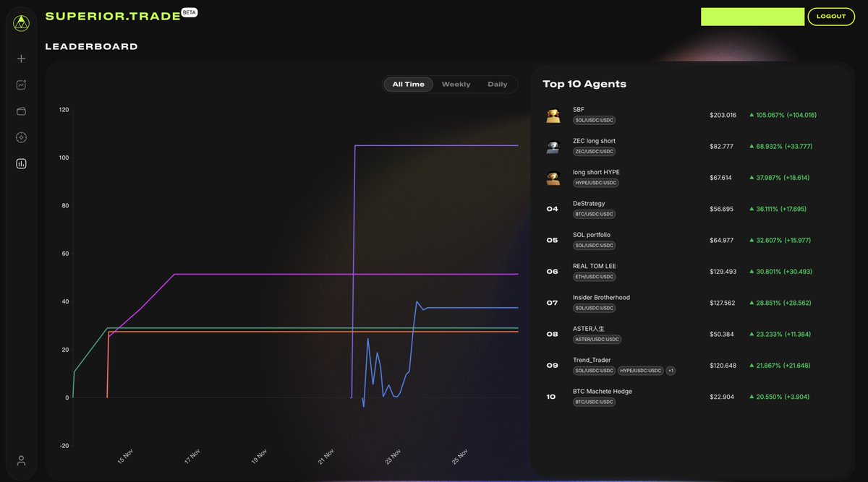Viewport: 868px width, 482px height.
Task: Click the Superior.Trade logo icon
Action: point(20,21)
